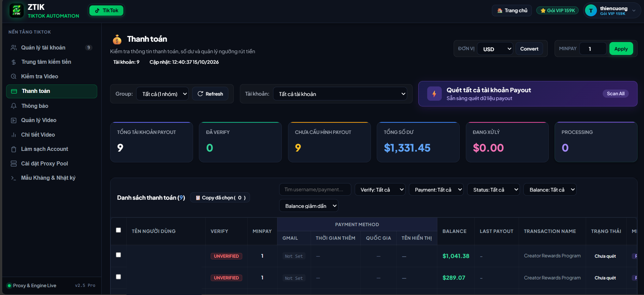The height and width of the screenshot is (295, 644).
Task: Click the Convert button
Action: (x=529, y=49)
